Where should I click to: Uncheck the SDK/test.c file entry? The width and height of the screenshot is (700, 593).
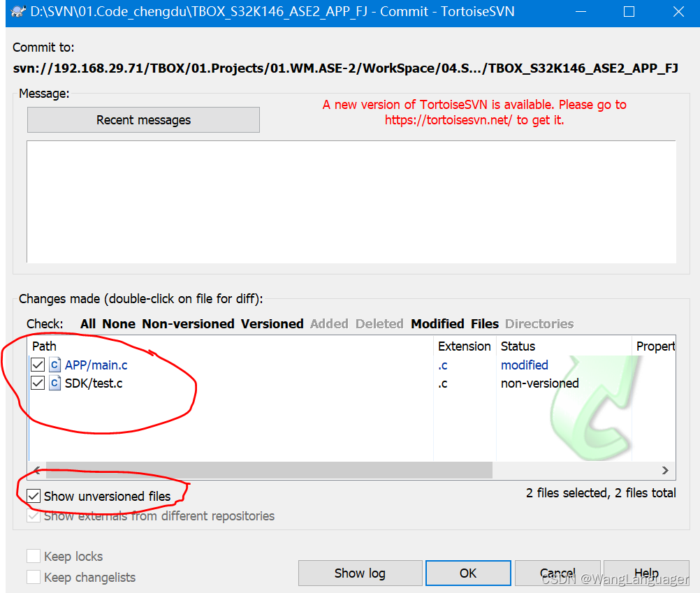[x=38, y=383]
